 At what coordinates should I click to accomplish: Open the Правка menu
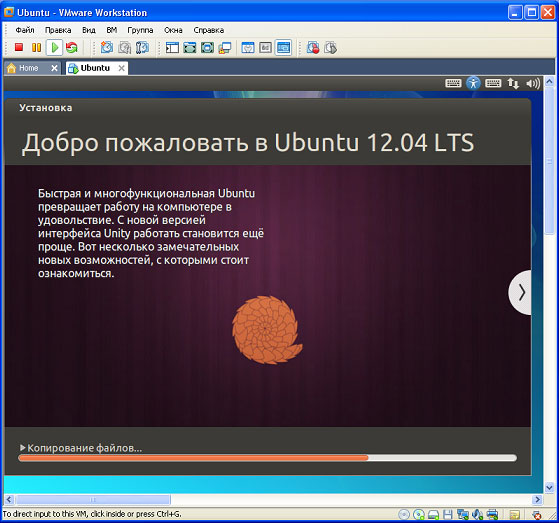[58, 30]
